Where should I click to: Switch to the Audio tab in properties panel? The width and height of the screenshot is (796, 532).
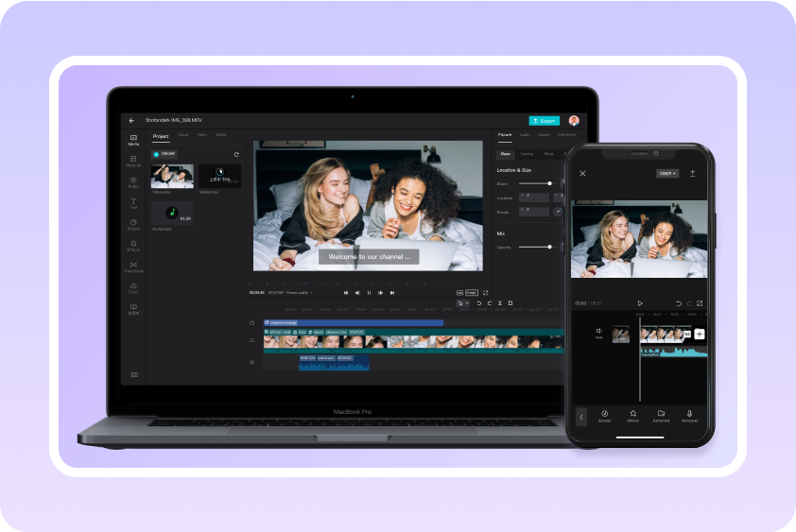pyautogui.click(x=525, y=135)
